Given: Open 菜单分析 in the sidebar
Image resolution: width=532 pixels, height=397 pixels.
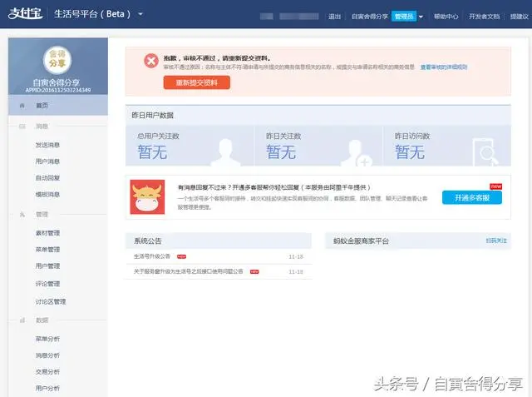Looking at the screenshot, I should 47,339.
